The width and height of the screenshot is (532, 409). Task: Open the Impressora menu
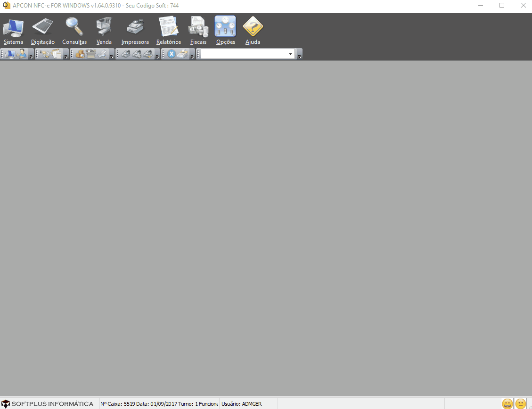135,31
